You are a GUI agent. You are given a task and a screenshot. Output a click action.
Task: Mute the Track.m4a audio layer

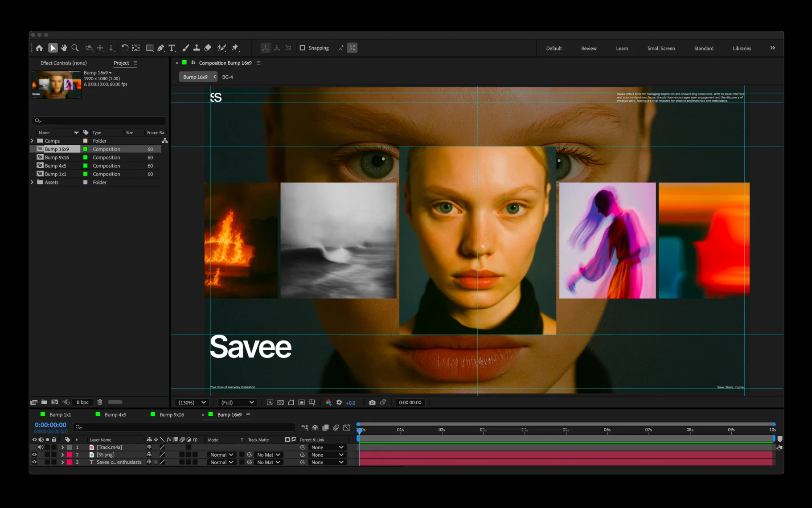coord(41,447)
